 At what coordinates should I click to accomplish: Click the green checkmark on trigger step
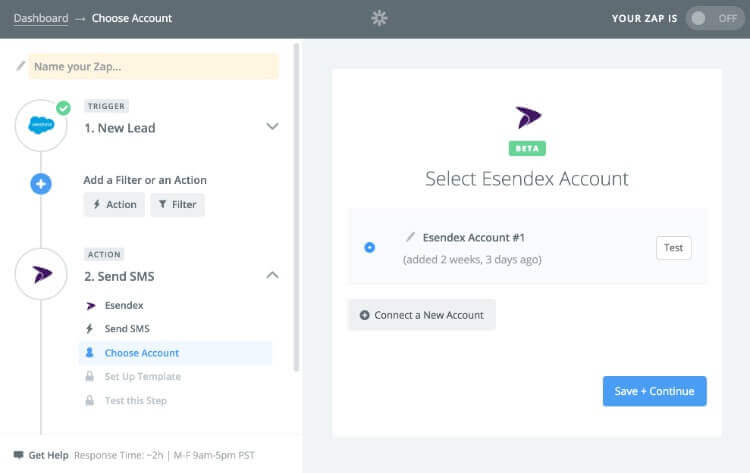(x=63, y=108)
